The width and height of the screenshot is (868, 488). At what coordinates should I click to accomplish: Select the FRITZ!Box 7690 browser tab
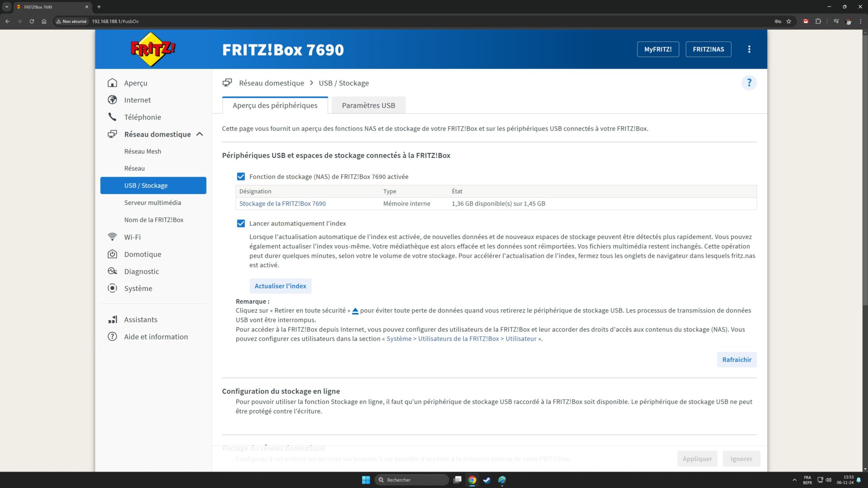coord(53,7)
